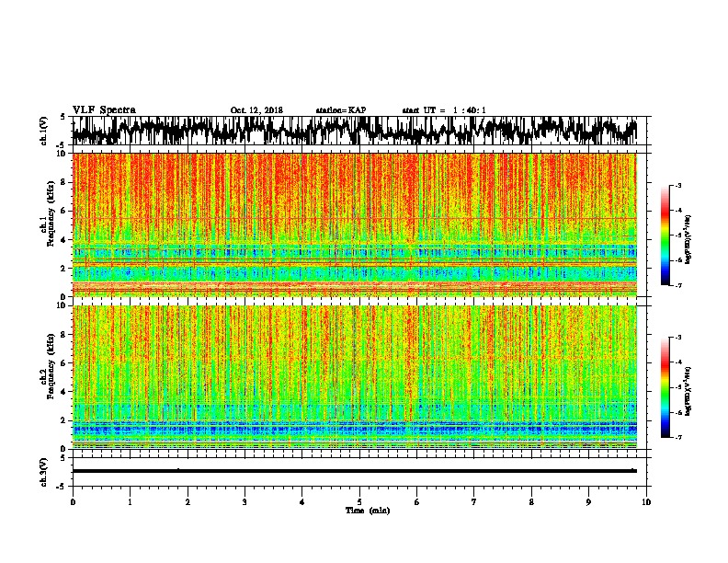
Task: Click the ch.1 spectrogram panel
Action: tap(355, 224)
